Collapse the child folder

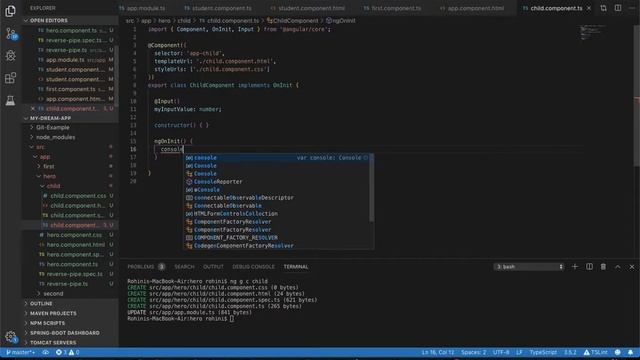(x=53, y=186)
